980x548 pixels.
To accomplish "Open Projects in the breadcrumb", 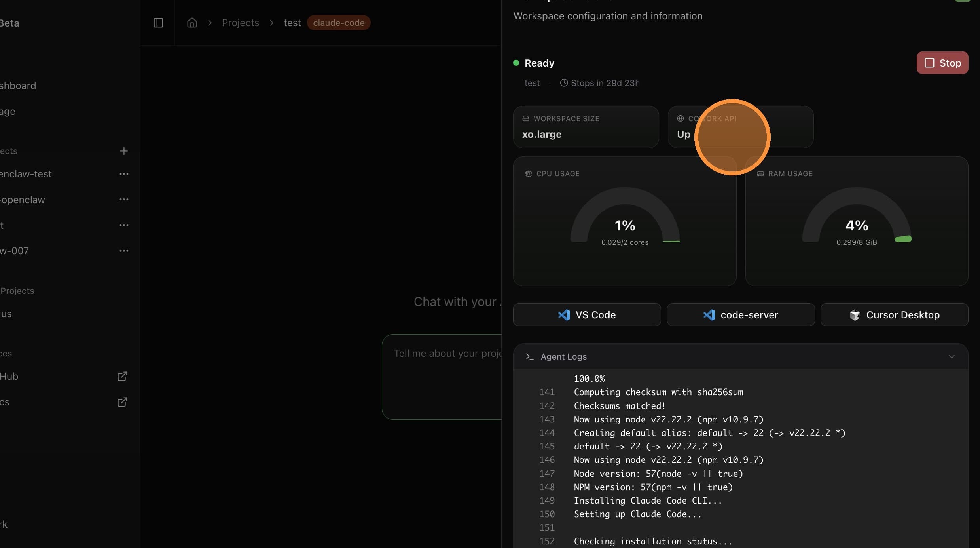I will pos(241,23).
